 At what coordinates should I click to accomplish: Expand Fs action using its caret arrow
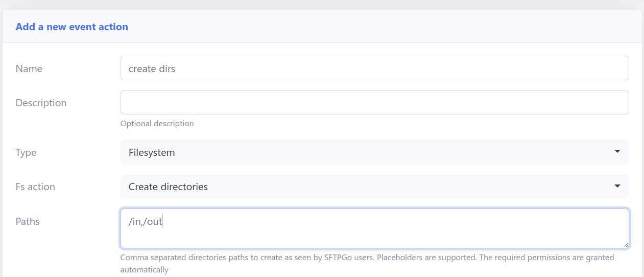(617, 187)
